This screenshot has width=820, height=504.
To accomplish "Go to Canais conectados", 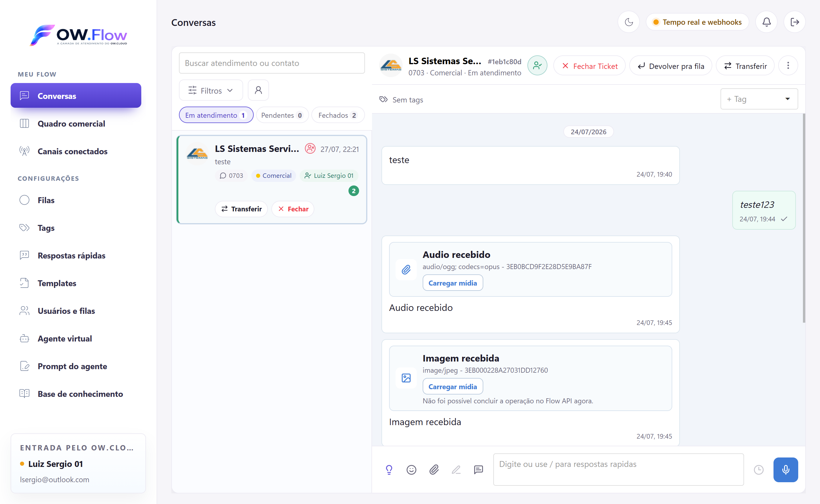I will pos(76,151).
